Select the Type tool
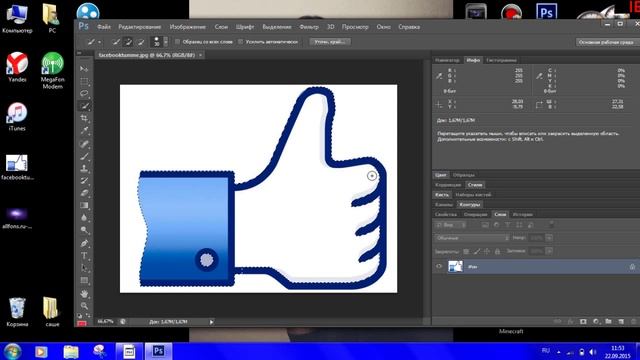Image resolution: width=640 pixels, height=360 pixels. (x=84, y=256)
